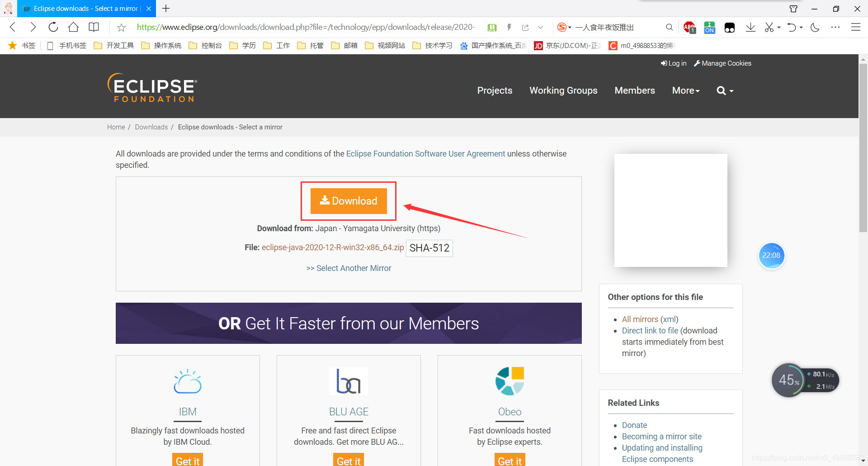Open the 视频网站 bookmark folder
Viewport: 868px width, 466px height.
click(385, 45)
